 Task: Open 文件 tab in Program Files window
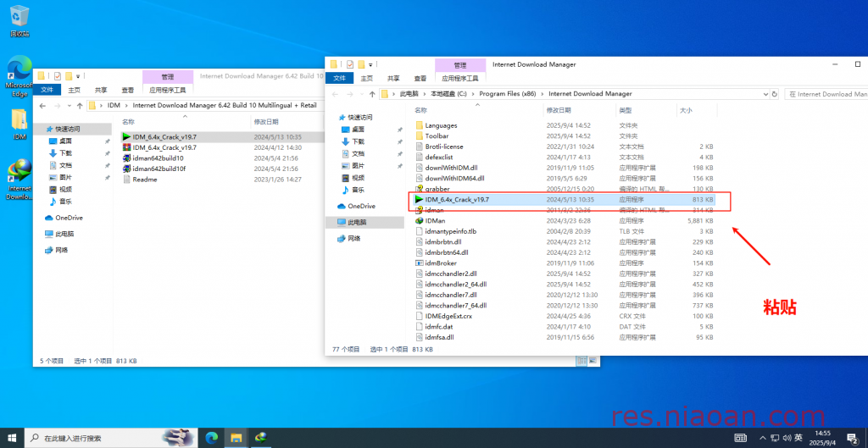click(x=339, y=78)
